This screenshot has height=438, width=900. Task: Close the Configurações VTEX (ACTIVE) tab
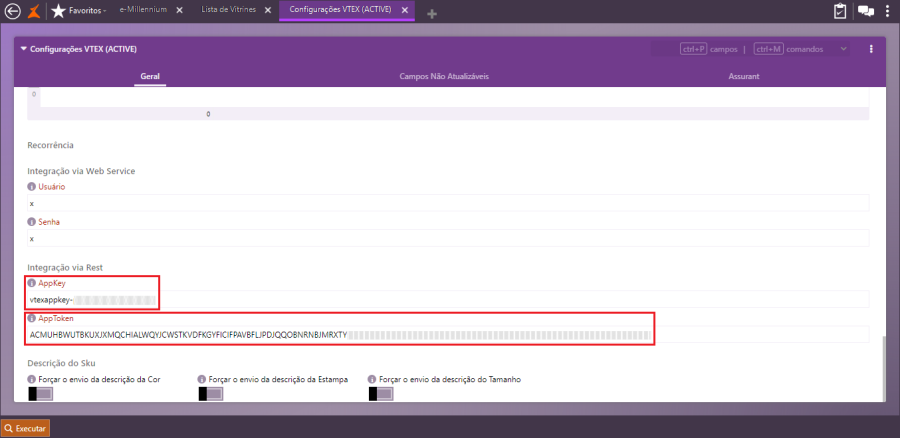(405, 10)
